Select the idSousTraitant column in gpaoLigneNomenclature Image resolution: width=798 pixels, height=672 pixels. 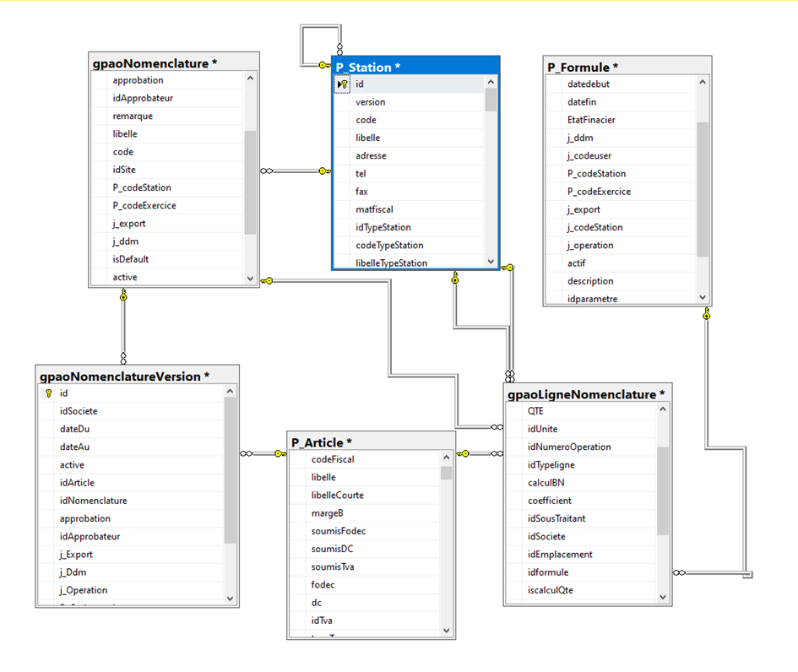click(x=556, y=518)
